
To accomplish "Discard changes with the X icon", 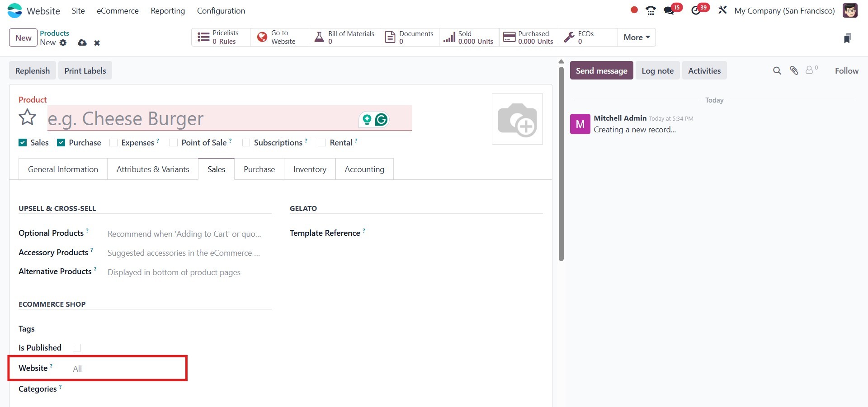I will pyautogui.click(x=97, y=43).
